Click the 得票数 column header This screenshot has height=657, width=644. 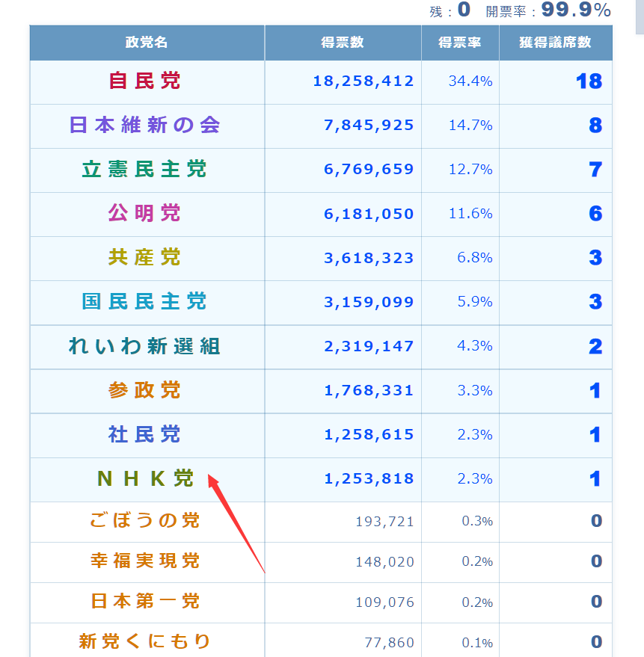[343, 43]
